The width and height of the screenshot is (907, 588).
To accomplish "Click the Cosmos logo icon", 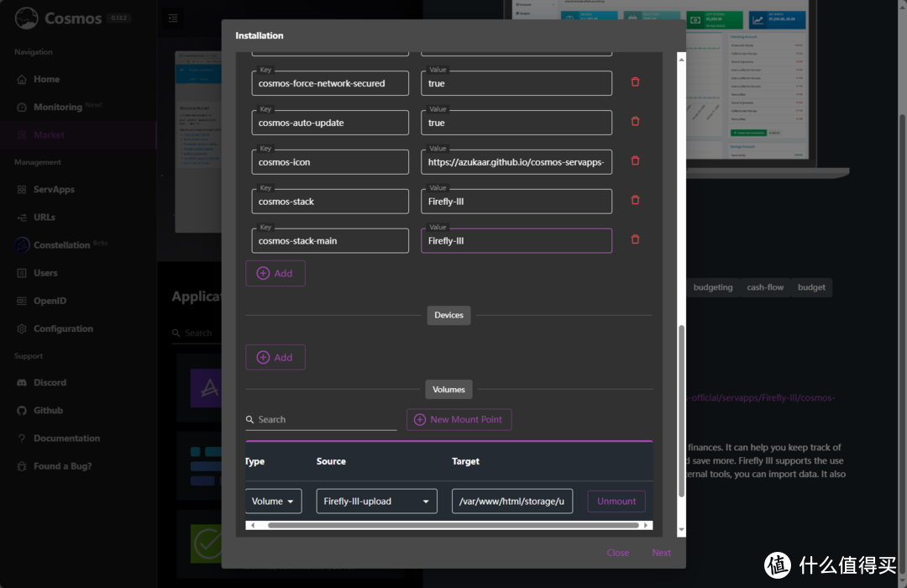I will click(x=26, y=18).
